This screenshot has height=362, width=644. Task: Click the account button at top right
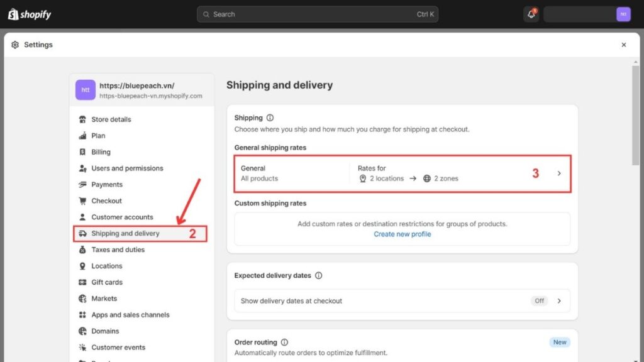[x=587, y=13]
